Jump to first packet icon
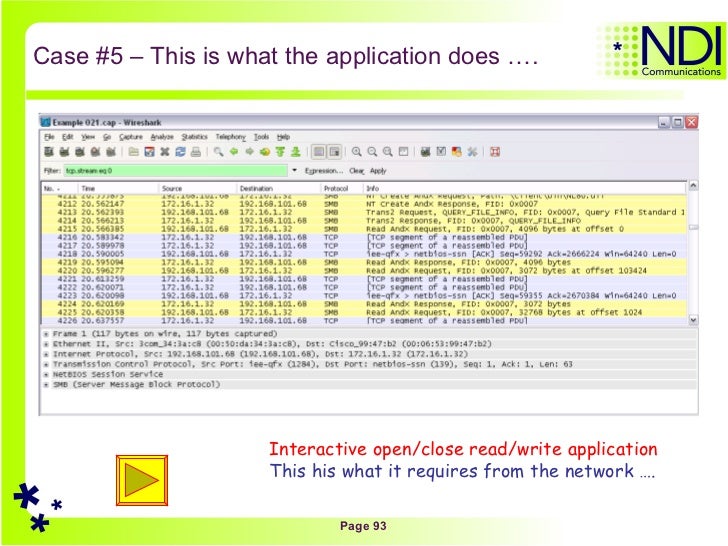Image resolution: width=728 pixels, height=546 pixels. pos(280,152)
